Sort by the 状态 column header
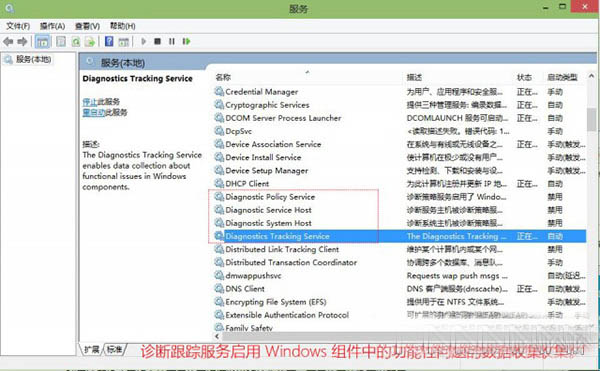 point(524,77)
